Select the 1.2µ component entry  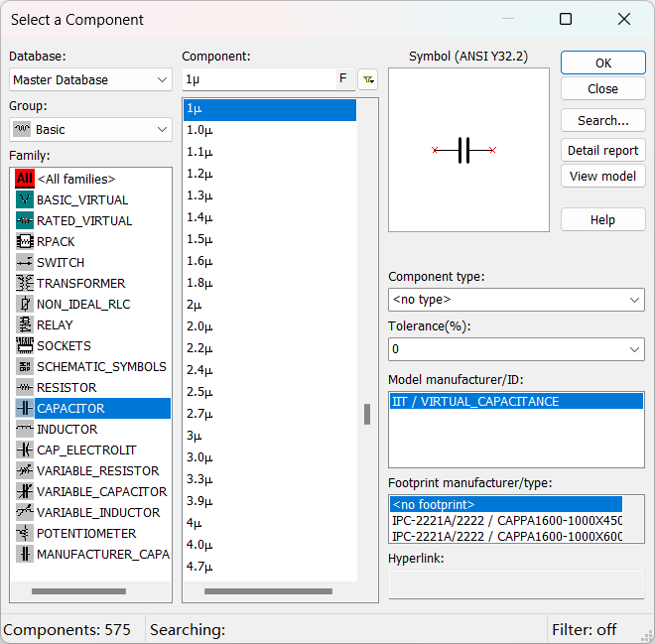pyautogui.click(x=270, y=174)
